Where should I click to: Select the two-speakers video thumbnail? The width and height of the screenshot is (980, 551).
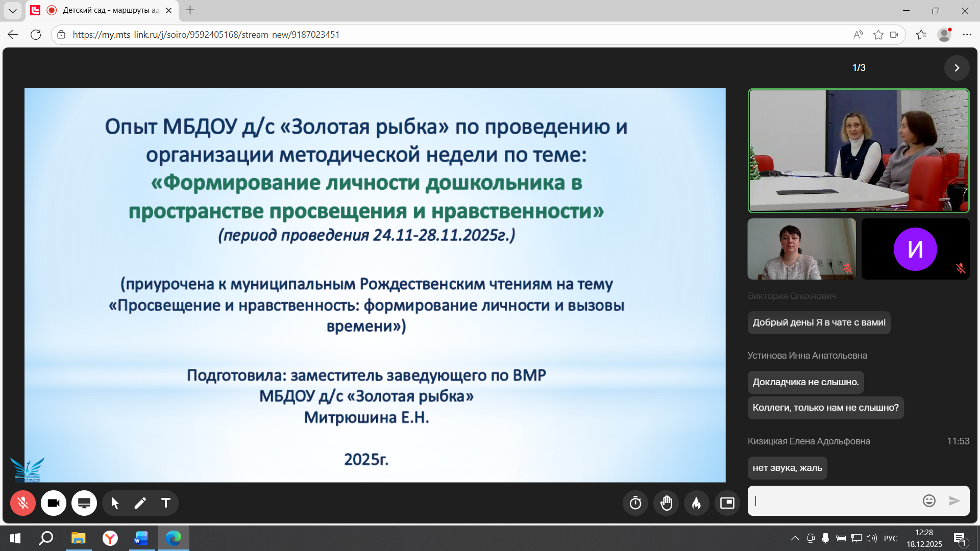[859, 151]
